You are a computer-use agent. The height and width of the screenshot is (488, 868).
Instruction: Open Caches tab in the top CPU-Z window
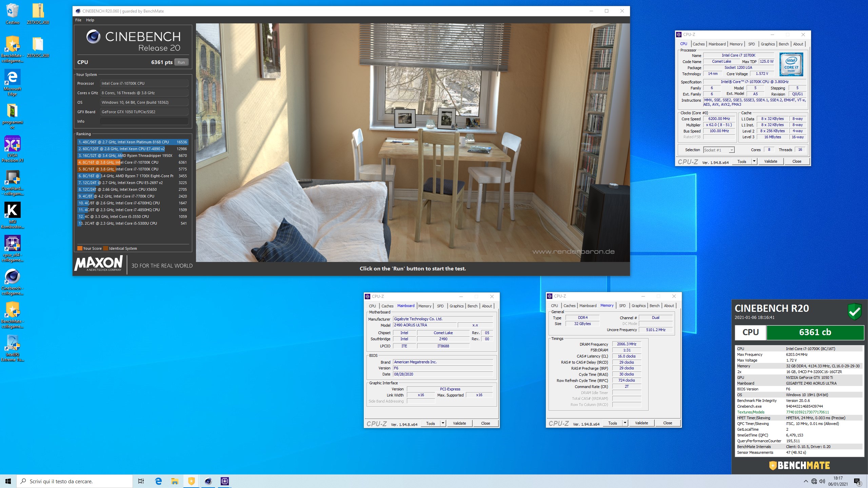(x=698, y=44)
